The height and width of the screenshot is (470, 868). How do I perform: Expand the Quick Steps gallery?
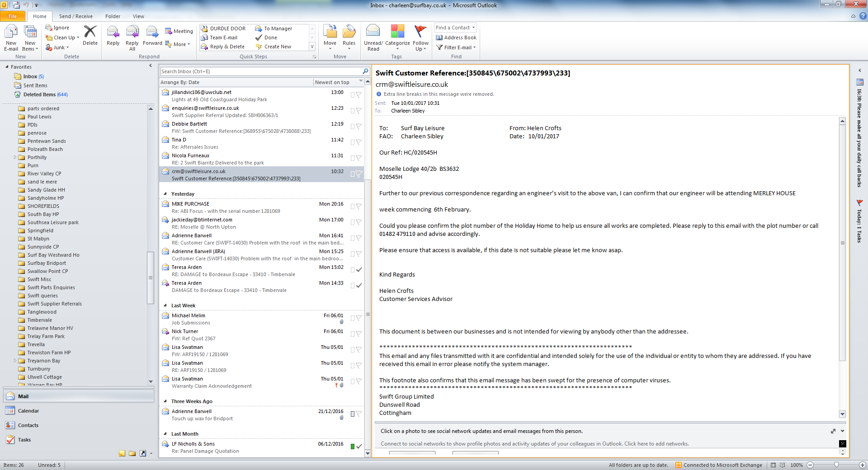(312, 47)
